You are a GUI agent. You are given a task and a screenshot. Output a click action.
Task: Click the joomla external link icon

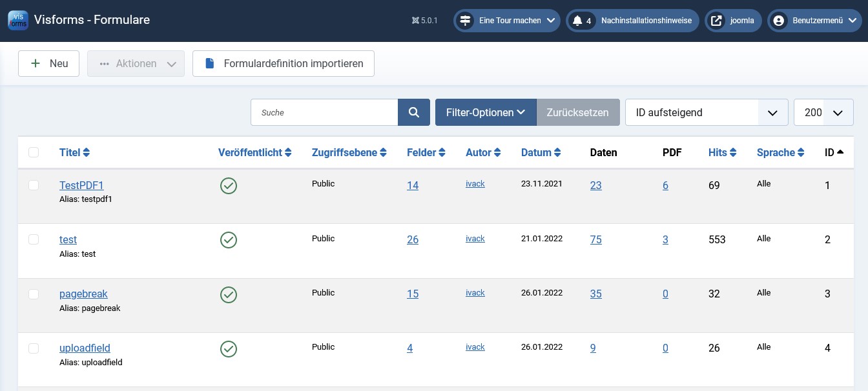716,21
